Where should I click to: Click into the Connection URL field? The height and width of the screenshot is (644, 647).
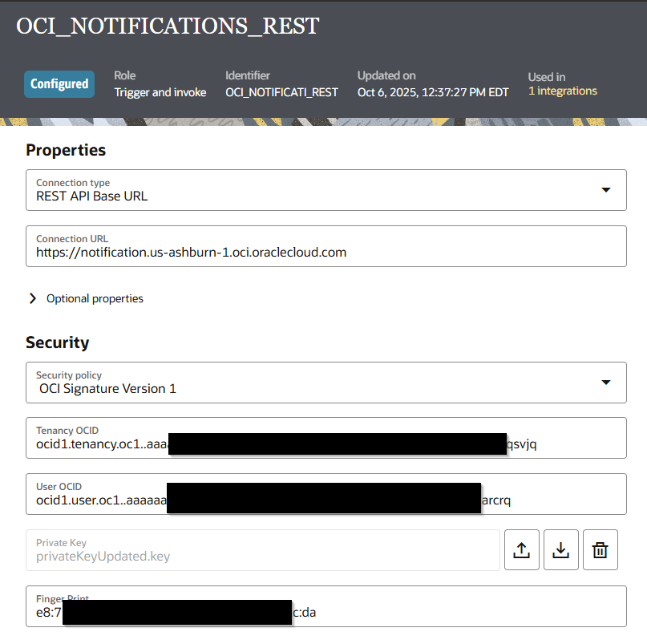point(326,252)
